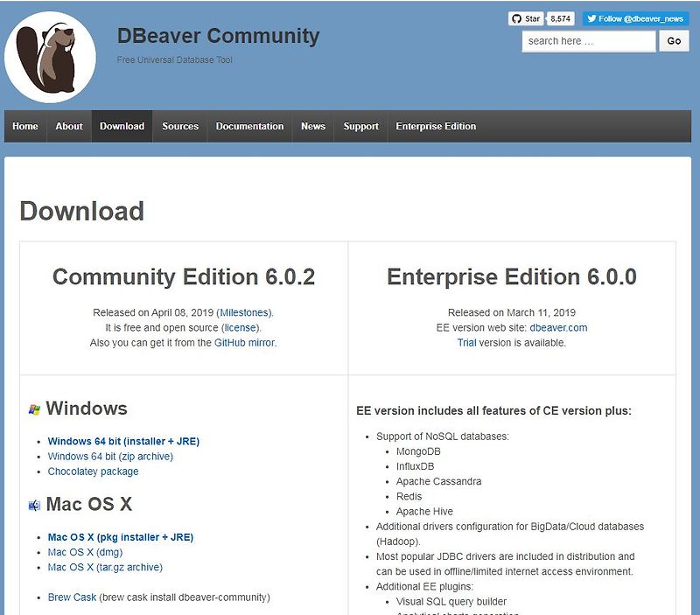Focus the 'search here' input field
This screenshot has height=615, width=700.
click(588, 41)
